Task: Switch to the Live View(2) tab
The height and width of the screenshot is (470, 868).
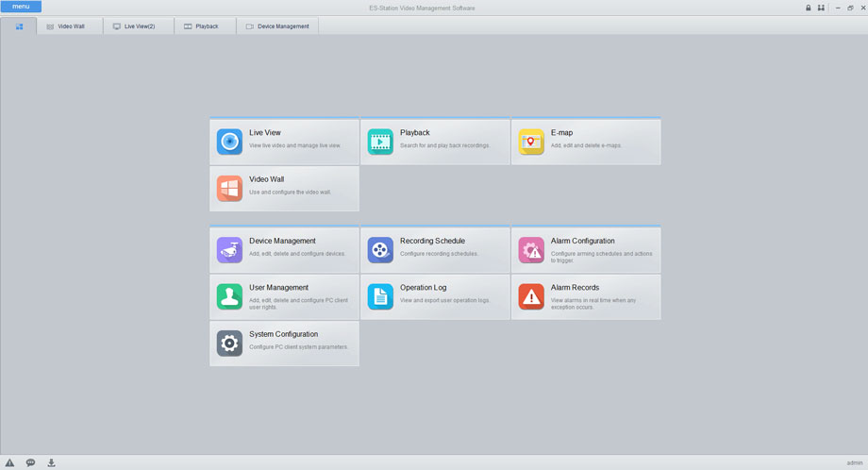Action: click(134, 26)
